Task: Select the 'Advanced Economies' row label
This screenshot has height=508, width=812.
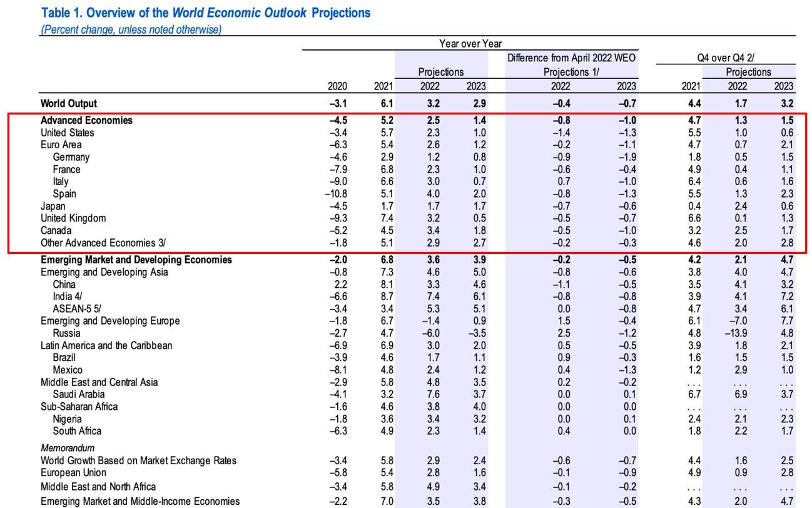Action: click(86, 120)
